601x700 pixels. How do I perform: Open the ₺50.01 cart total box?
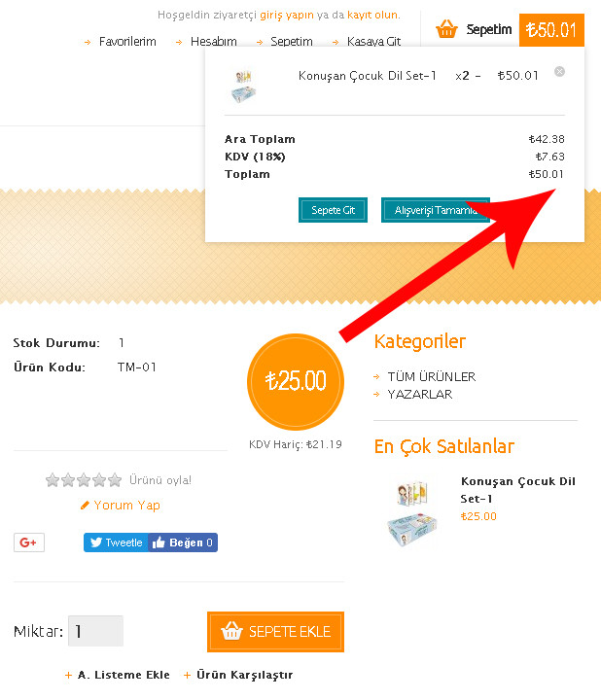click(x=551, y=30)
